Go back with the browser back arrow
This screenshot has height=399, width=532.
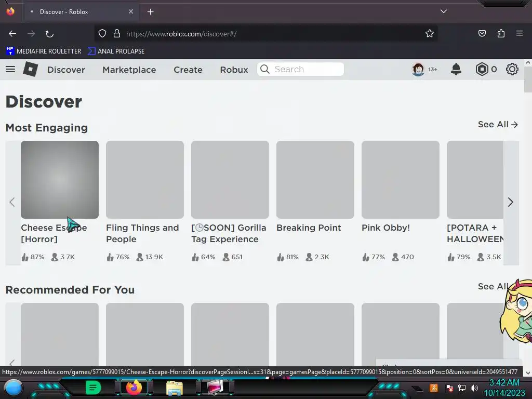12,34
